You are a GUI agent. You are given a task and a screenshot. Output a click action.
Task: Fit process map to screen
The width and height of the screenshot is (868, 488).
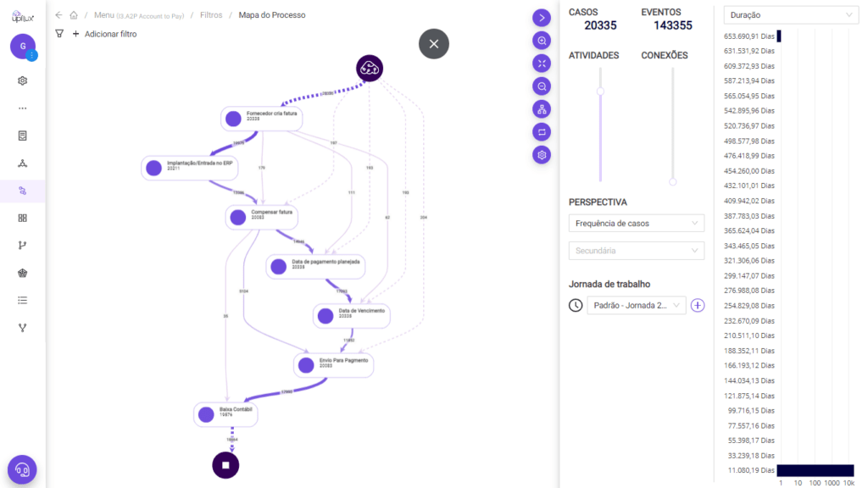click(x=542, y=63)
